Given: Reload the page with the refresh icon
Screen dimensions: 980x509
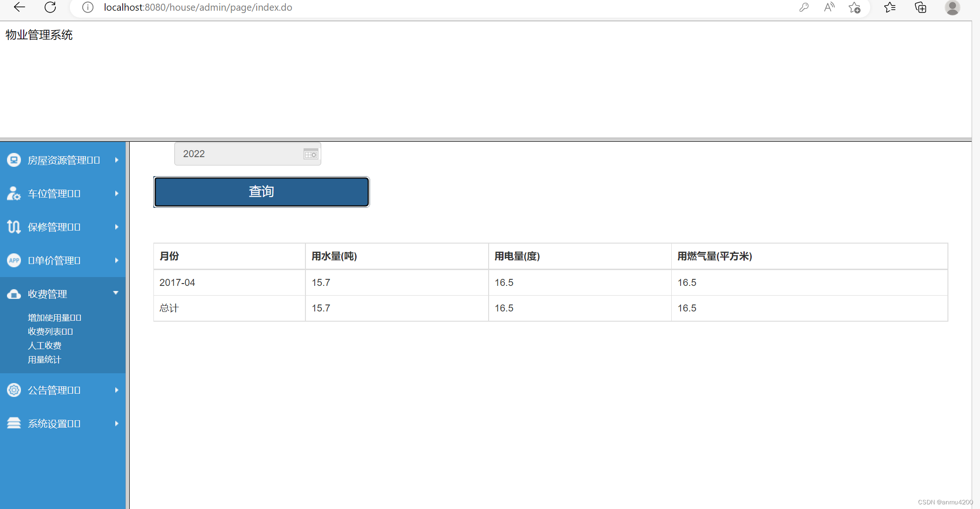Looking at the screenshot, I should click(x=50, y=7).
